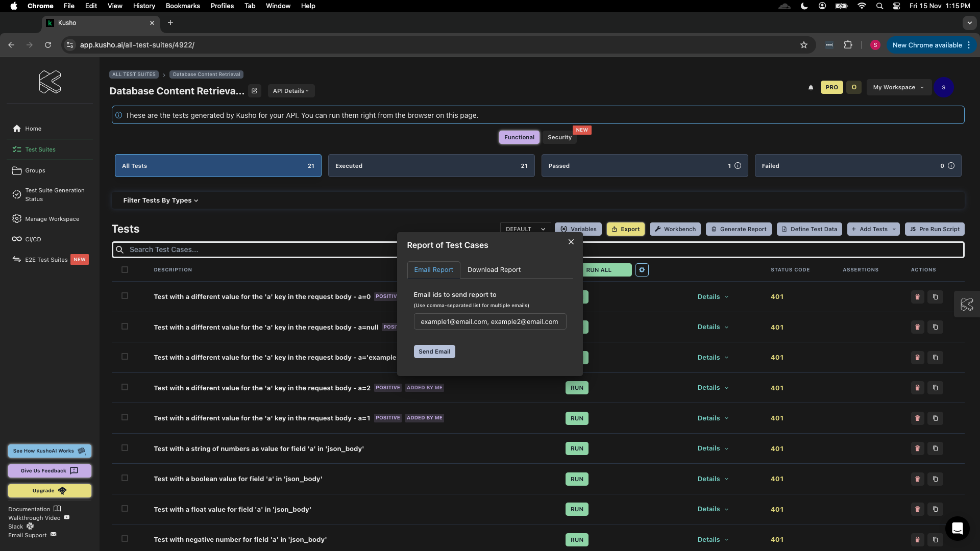
Task: Delete the a=2 test case
Action: tap(917, 388)
